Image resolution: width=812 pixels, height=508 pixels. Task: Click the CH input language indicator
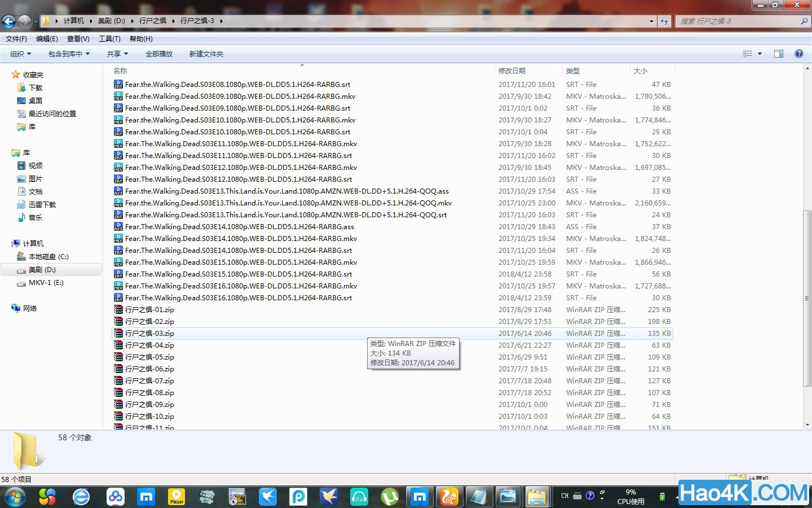tap(565, 496)
